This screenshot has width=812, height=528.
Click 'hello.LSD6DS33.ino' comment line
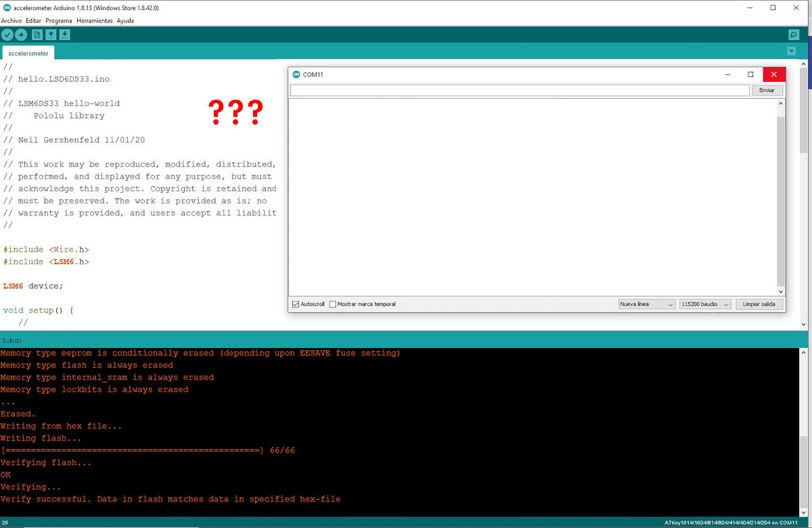(56, 79)
